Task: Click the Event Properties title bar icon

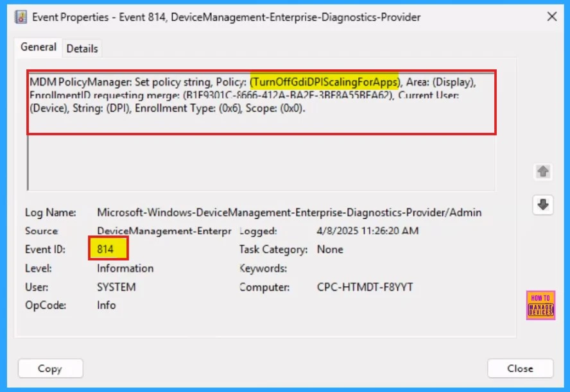Action: coord(21,17)
